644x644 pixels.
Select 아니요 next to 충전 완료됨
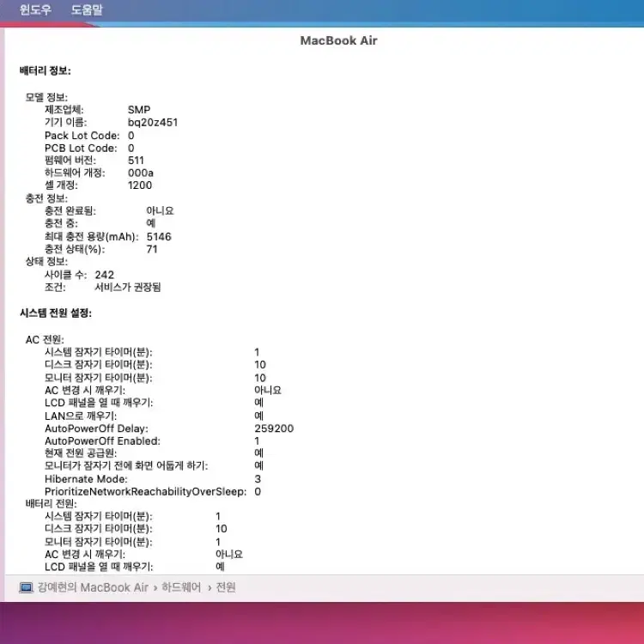coord(160,210)
